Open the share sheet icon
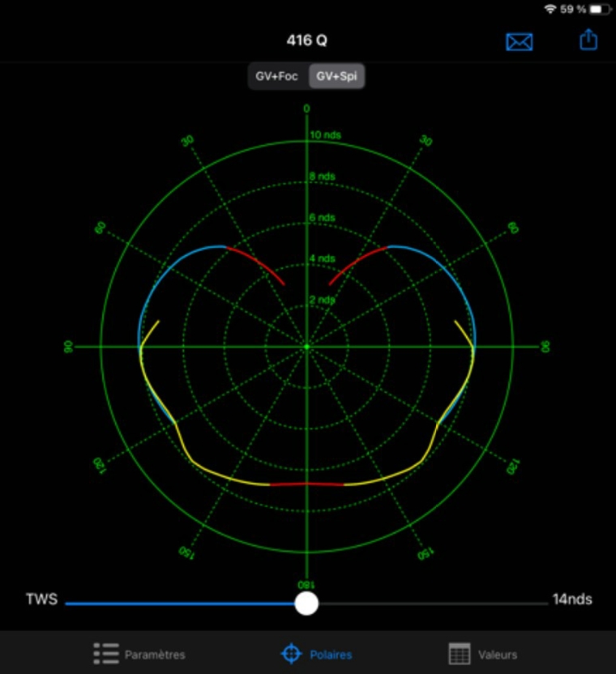Screen dimensions: 616x674 [x=588, y=40]
